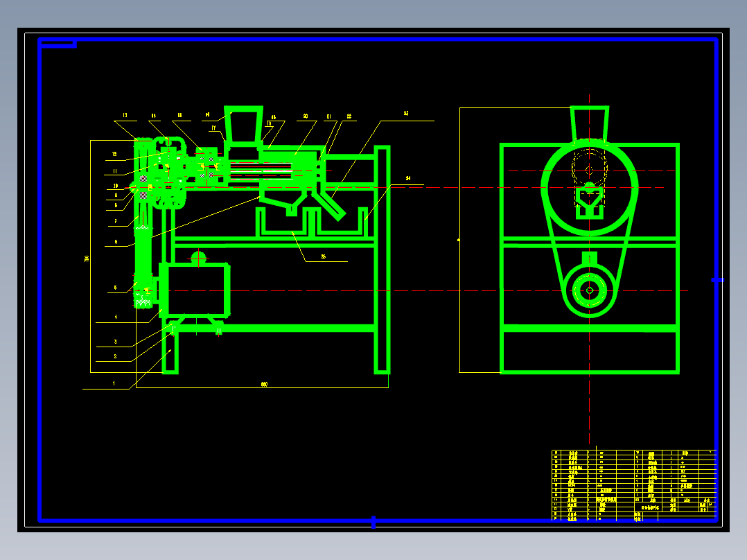747x560 pixels.
Task: Select part callout number 1
Action: coord(114,383)
